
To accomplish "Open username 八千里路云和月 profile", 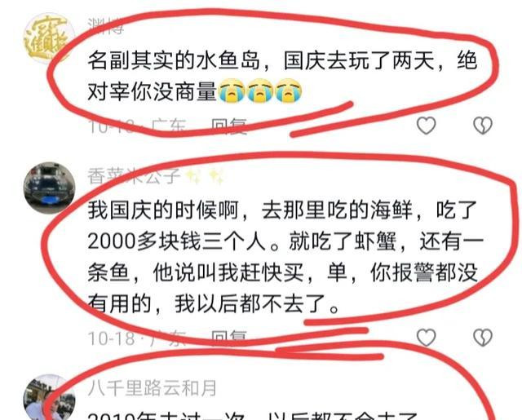I will (x=153, y=388).
